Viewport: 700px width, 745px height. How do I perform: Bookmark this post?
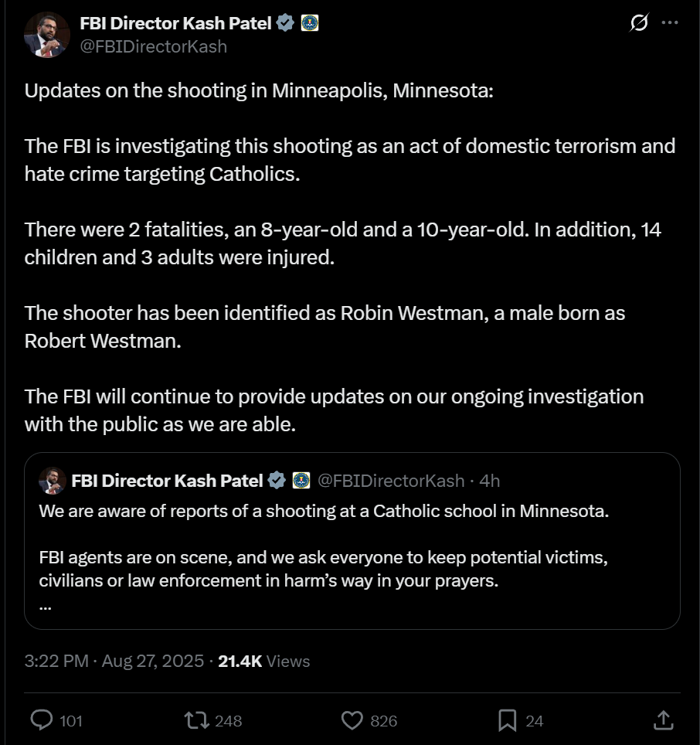click(507, 720)
